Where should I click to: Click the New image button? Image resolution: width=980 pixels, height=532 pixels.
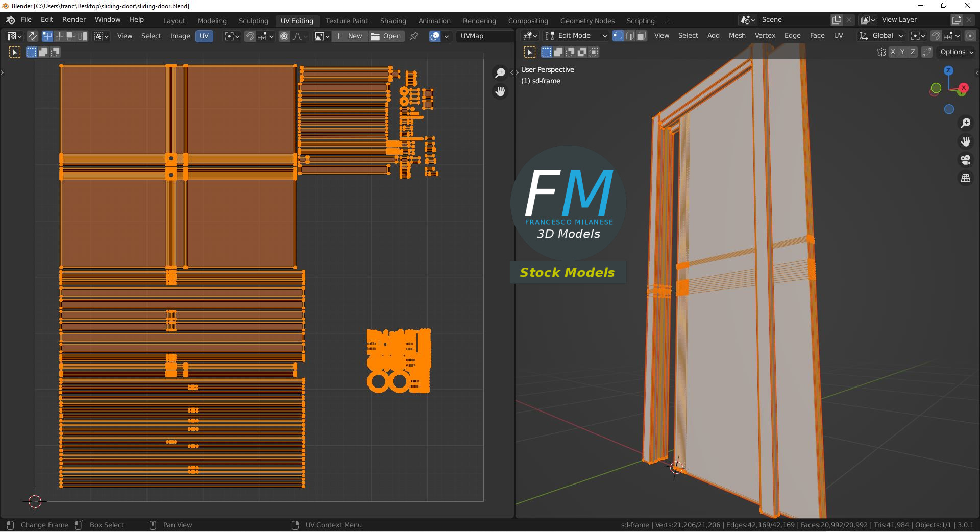pyautogui.click(x=350, y=36)
